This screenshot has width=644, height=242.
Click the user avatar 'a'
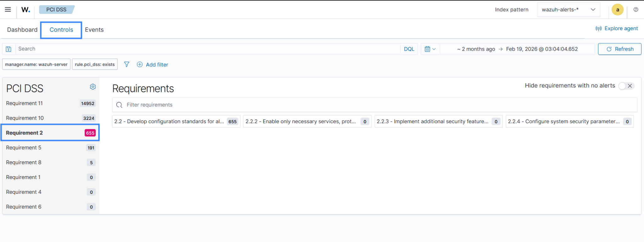tap(617, 10)
